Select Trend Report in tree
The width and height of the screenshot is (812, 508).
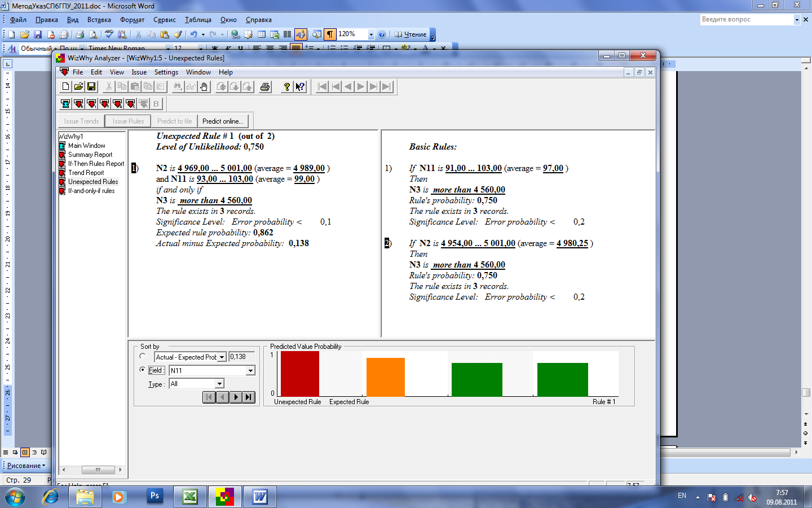[86, 173]
